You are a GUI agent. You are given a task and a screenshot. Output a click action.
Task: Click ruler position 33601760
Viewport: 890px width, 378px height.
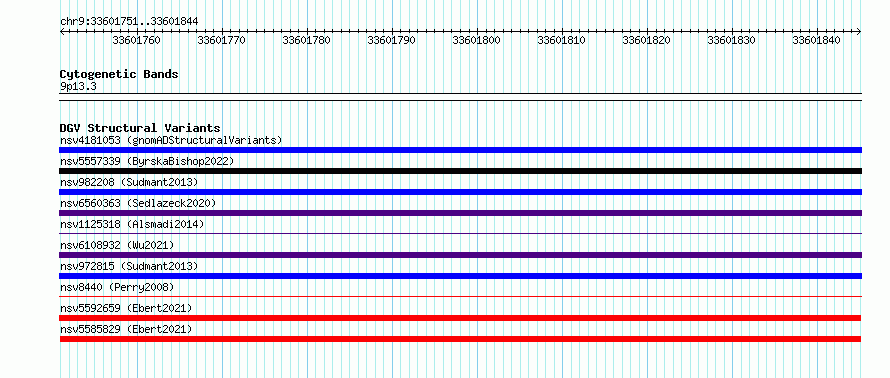click(x=136, y=40)
